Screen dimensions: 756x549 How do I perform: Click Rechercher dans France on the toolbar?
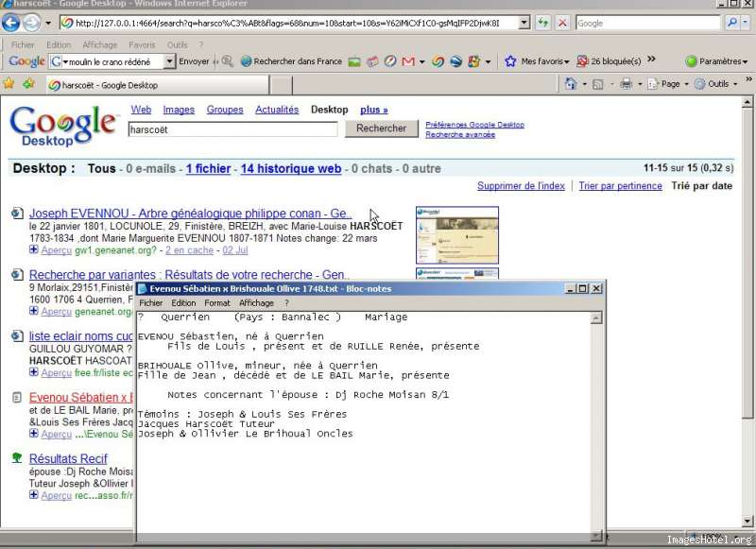[291, 61]
